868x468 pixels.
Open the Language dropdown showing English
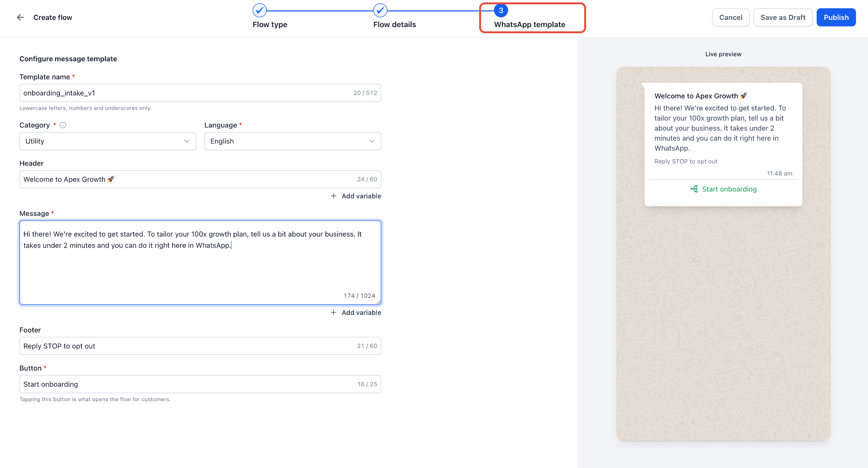[293, 141]
